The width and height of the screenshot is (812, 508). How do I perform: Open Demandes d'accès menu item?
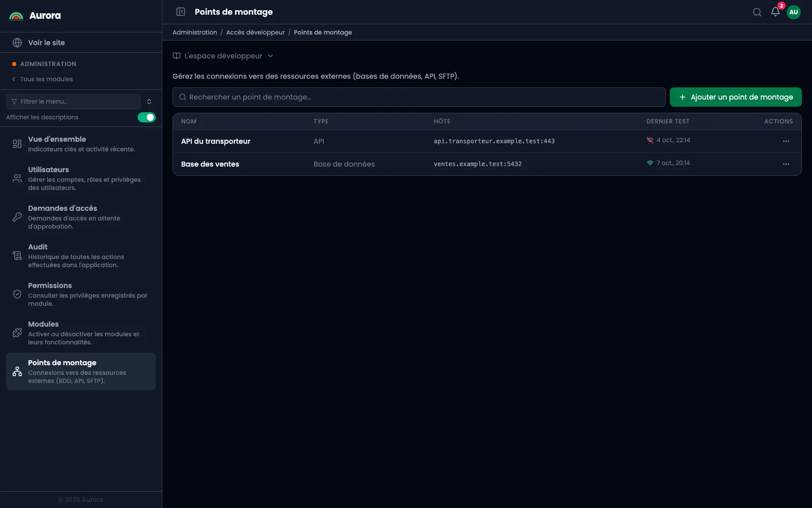[x=81, y=217]
